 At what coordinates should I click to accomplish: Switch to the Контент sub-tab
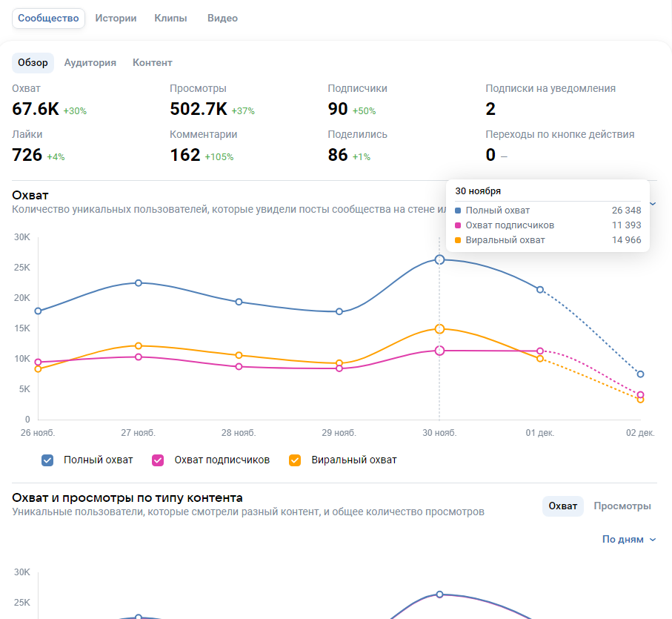[152, 63]
